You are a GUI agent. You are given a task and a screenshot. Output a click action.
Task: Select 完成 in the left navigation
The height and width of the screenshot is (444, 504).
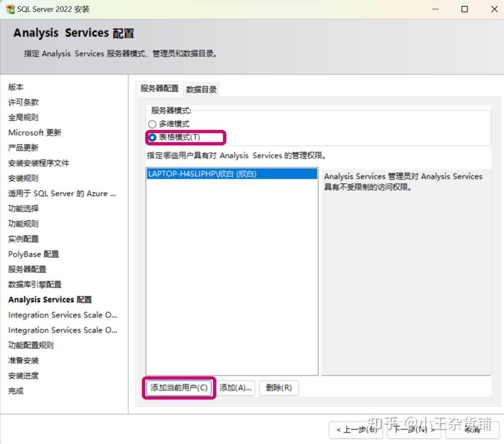[15, 391]
